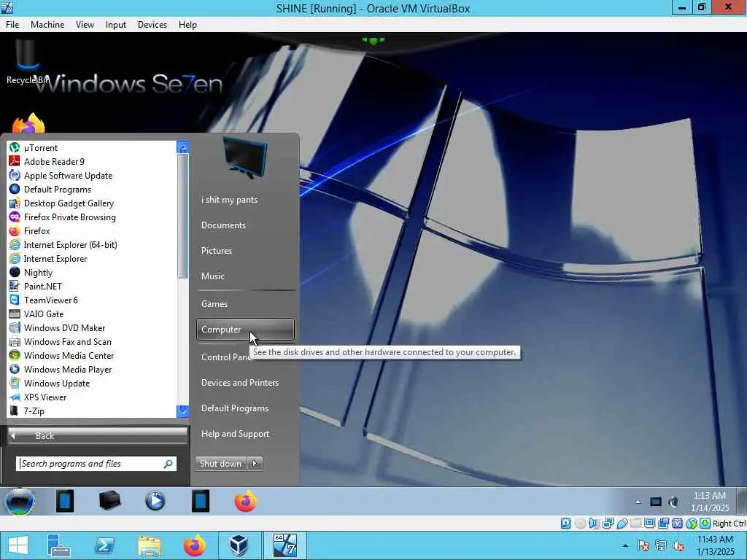Click the host network tray icon
The width and height of the screenshot is (747, 560).
coord(660,545)
